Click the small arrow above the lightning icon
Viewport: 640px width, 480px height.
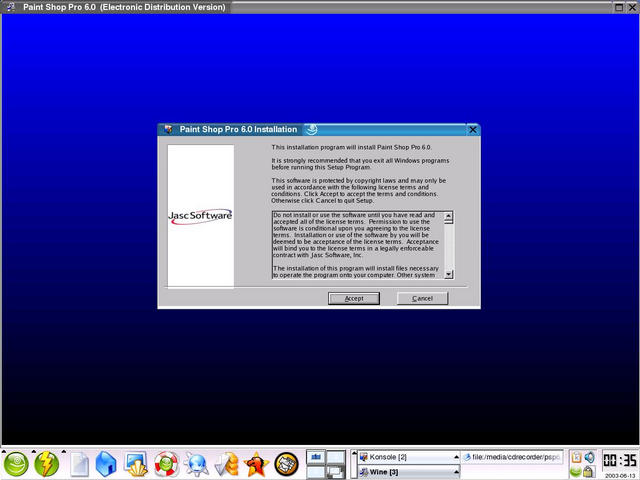point(33,451)
